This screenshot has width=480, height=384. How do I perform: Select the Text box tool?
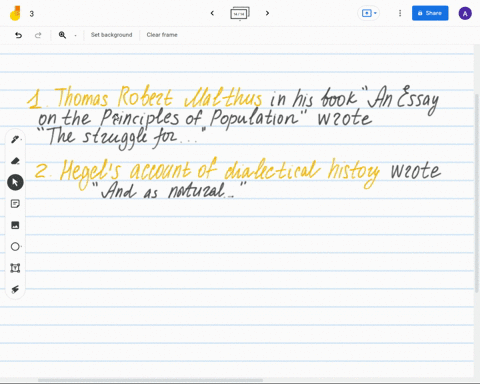click(x=15, y=268)
